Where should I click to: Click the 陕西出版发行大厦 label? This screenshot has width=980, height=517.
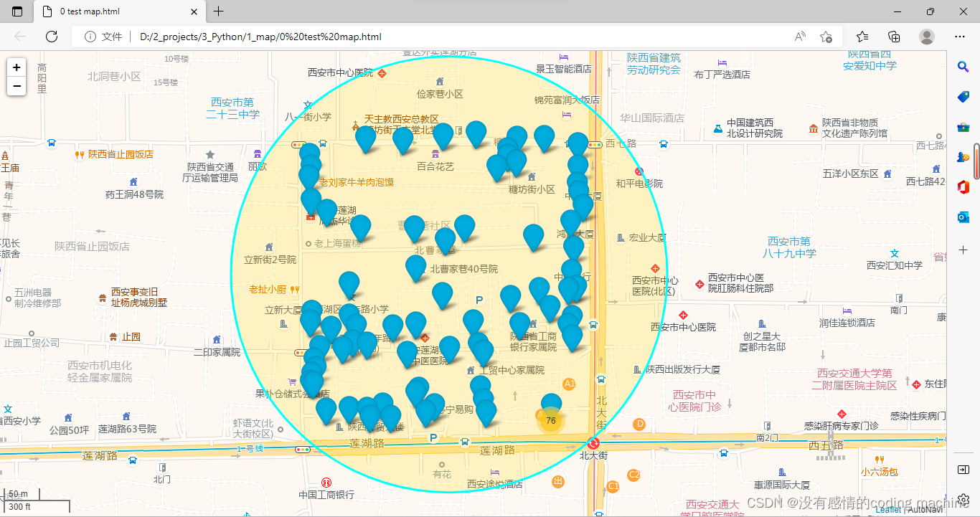(x=683, y=369)
